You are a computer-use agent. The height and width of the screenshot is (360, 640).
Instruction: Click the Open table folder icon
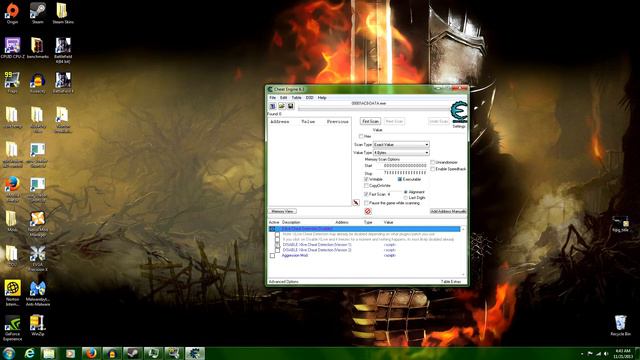282,106
